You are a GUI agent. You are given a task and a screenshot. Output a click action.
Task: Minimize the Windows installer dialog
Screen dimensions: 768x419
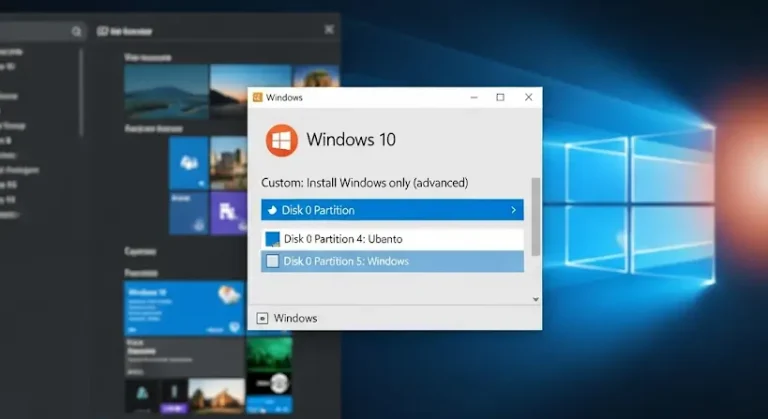(474, 98)
